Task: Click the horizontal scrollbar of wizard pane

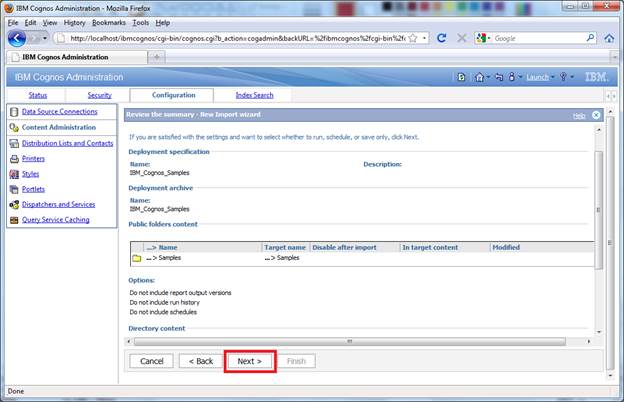Action: click(x=350, y=342)
